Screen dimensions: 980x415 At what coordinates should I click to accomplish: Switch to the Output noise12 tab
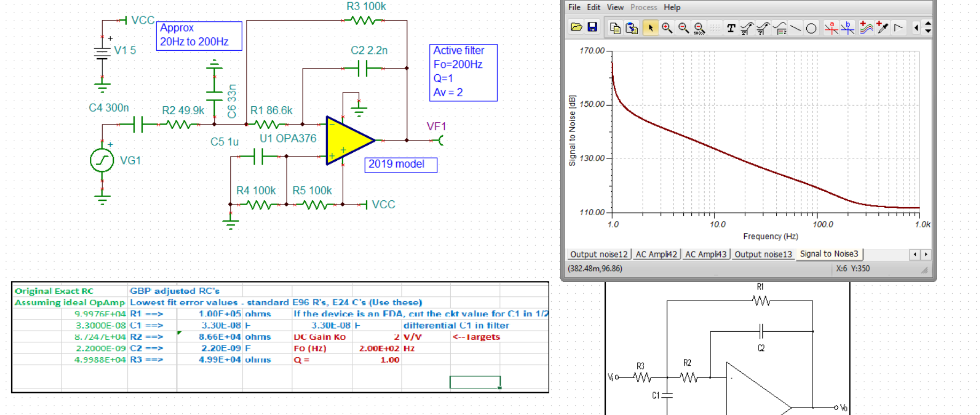point(599,254)
